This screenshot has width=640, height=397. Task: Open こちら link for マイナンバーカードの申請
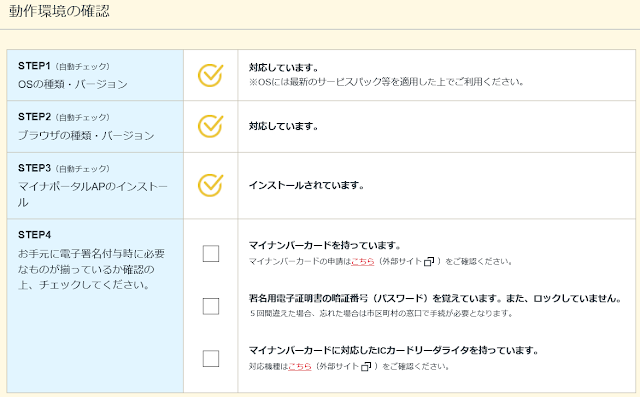tap(362, 262)
